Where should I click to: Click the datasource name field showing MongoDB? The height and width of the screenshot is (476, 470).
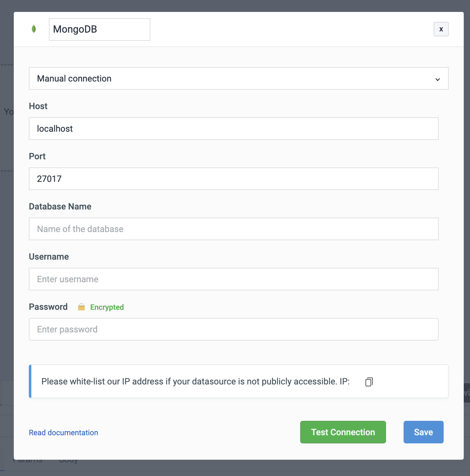(x=99, y=29)
